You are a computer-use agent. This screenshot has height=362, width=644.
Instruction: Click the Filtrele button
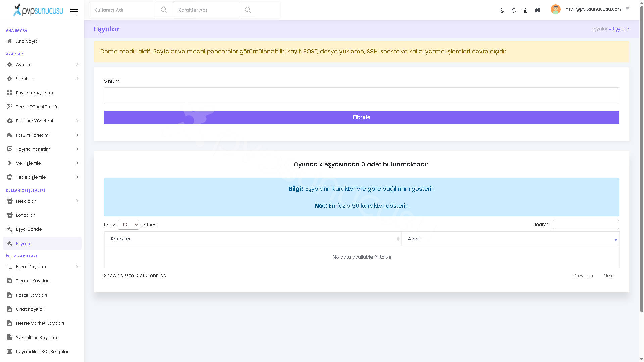click(x=361, y=117)
